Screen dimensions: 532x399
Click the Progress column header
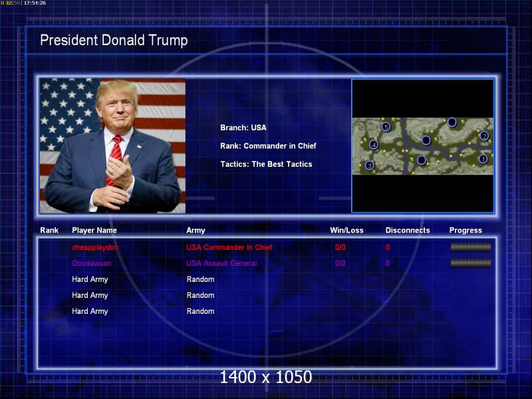(465, 230)
